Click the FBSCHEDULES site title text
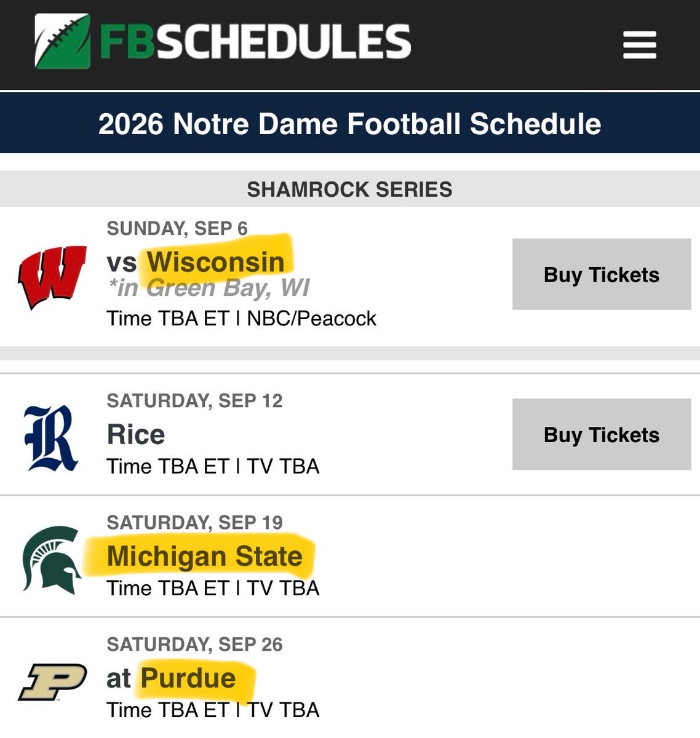 pyautogui.click(x=255, y=41)
